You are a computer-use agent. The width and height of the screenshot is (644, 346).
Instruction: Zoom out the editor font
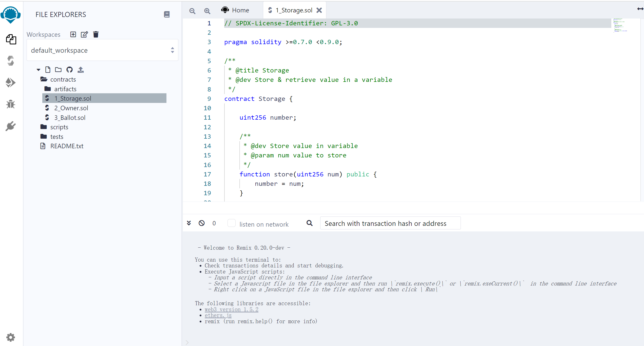192,11
